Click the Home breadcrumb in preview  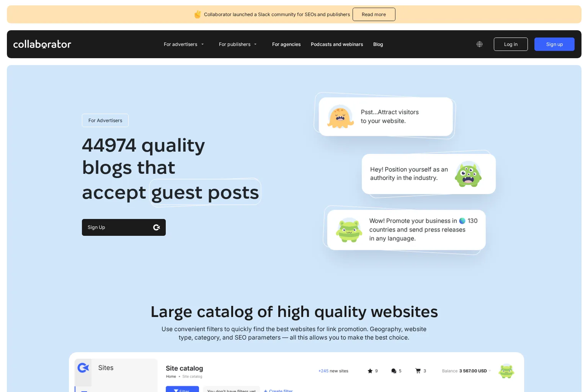point(171,377)
